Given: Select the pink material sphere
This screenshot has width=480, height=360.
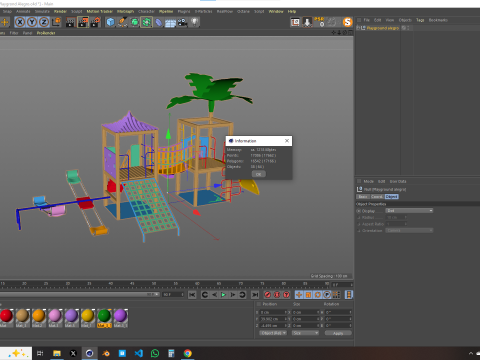Looking at the screenshot, I should coord(55,316).
